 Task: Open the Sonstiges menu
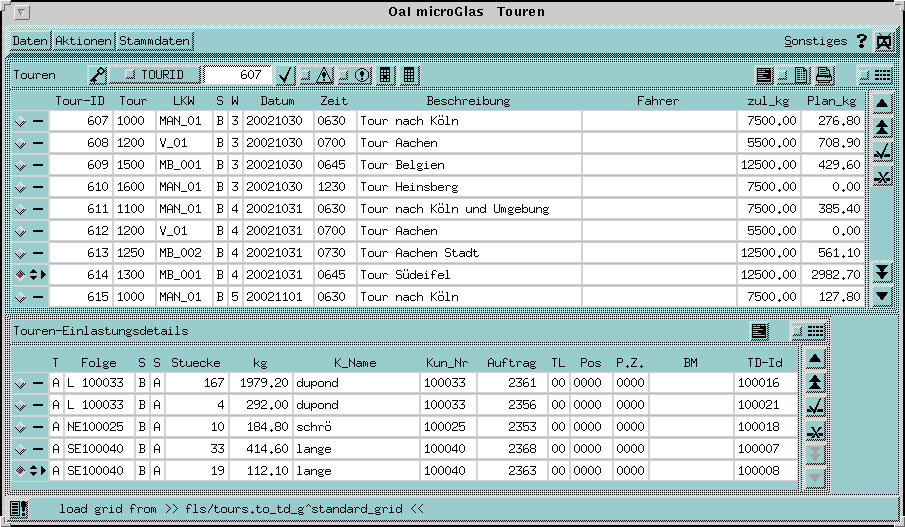pos(815,41)
